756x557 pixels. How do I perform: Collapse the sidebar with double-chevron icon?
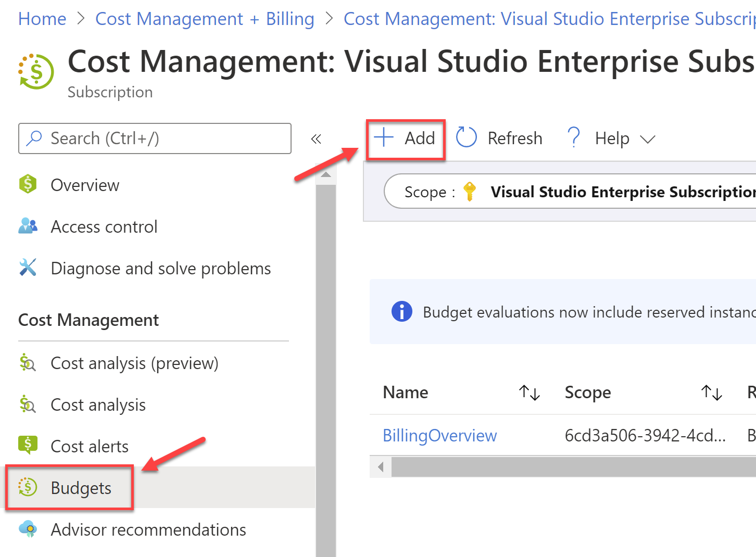point(316,139)
